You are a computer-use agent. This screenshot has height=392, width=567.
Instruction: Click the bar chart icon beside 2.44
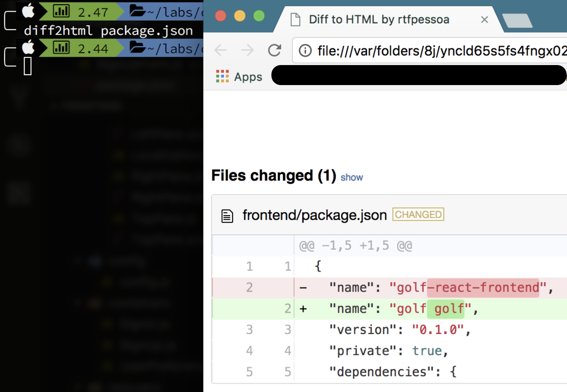coord(61,48)
